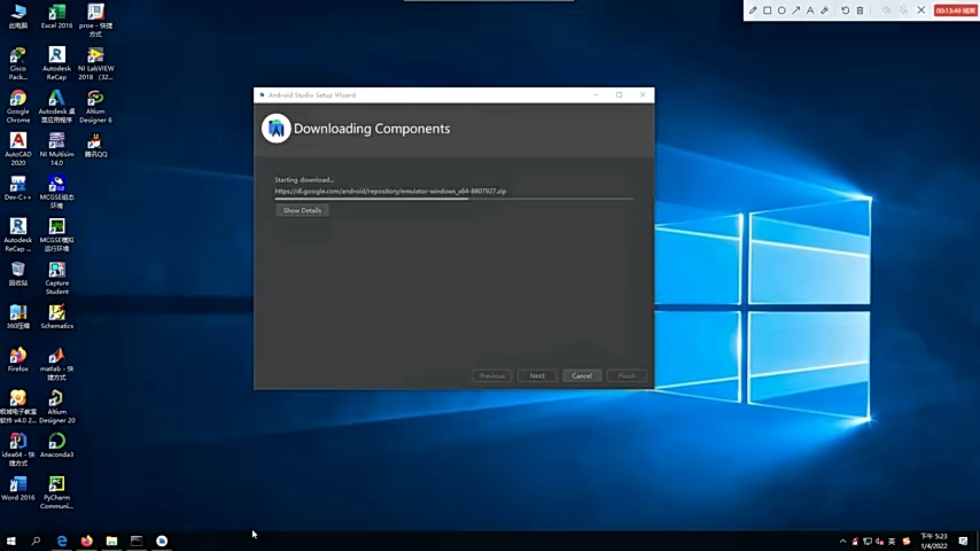
Task: Cancel the component download
Action: pos(582,376)
